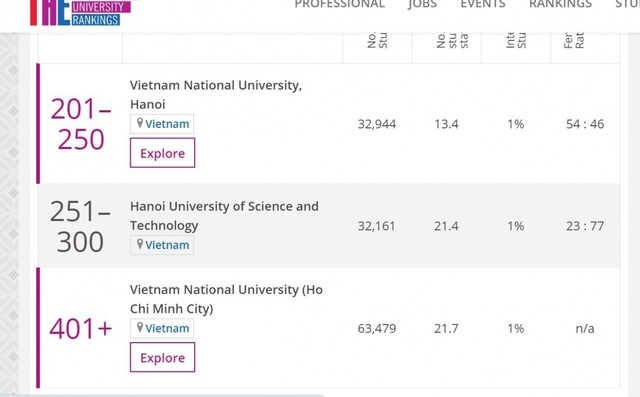This screenshot has width=640, height=397.
Task: Sort by number of students column header
Action: pyautogui.click(x=377, y=40)
